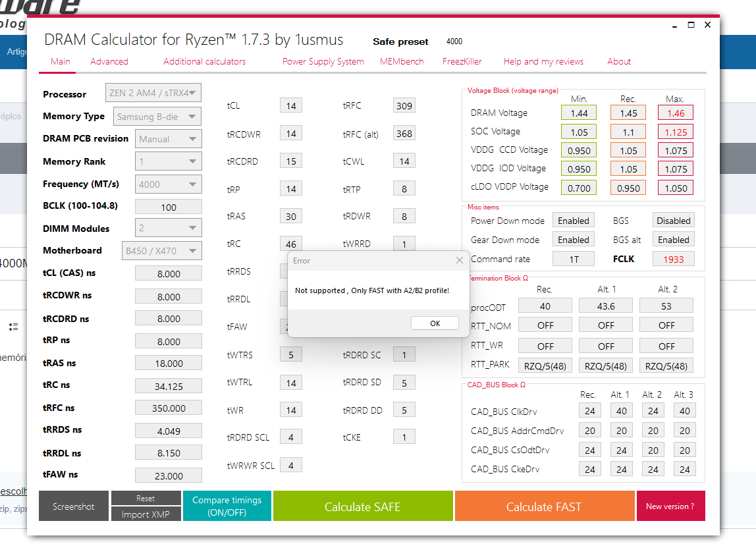Click DRAM Voltage Min. value 1.44
The image size is (756, 546).
click(x=579, y=113)
